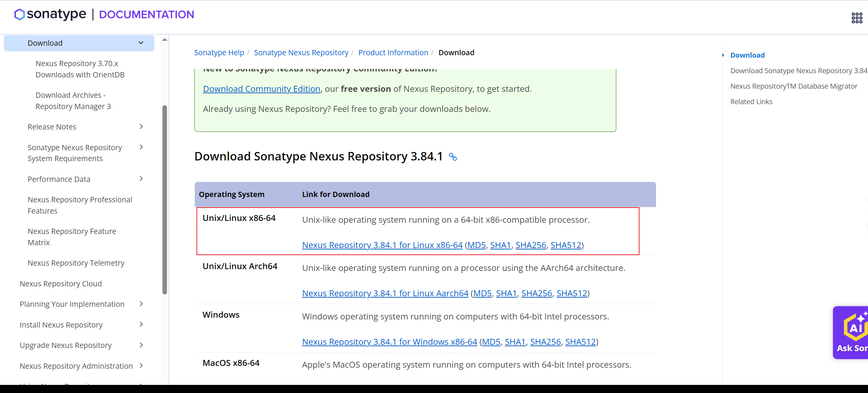Open Nexus Repository 3.70.x Downloads with OrientDB
The width and height of the screenshot is (868, 393).
[x=80, y=69]
